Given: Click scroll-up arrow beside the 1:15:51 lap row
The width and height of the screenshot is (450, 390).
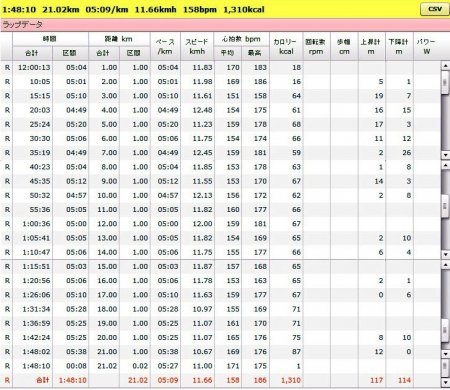Looking at the screenshot, I should 445,265.
